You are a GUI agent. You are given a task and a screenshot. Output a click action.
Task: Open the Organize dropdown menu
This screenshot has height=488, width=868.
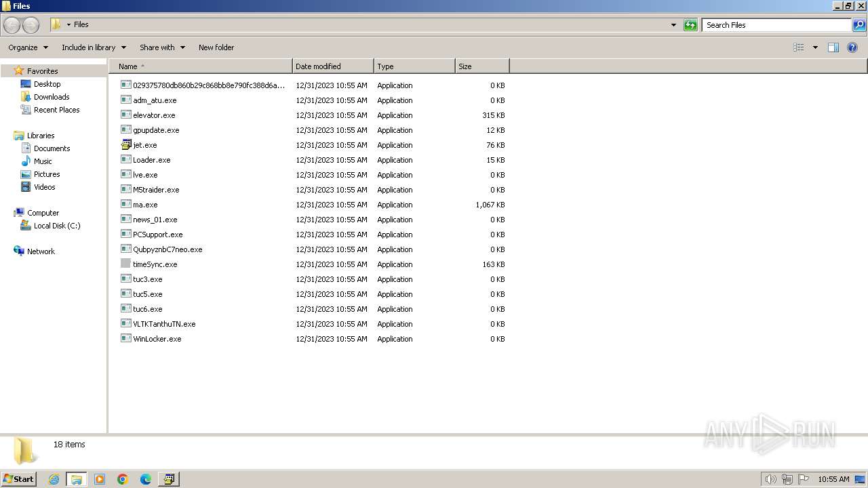pos(28,47)
